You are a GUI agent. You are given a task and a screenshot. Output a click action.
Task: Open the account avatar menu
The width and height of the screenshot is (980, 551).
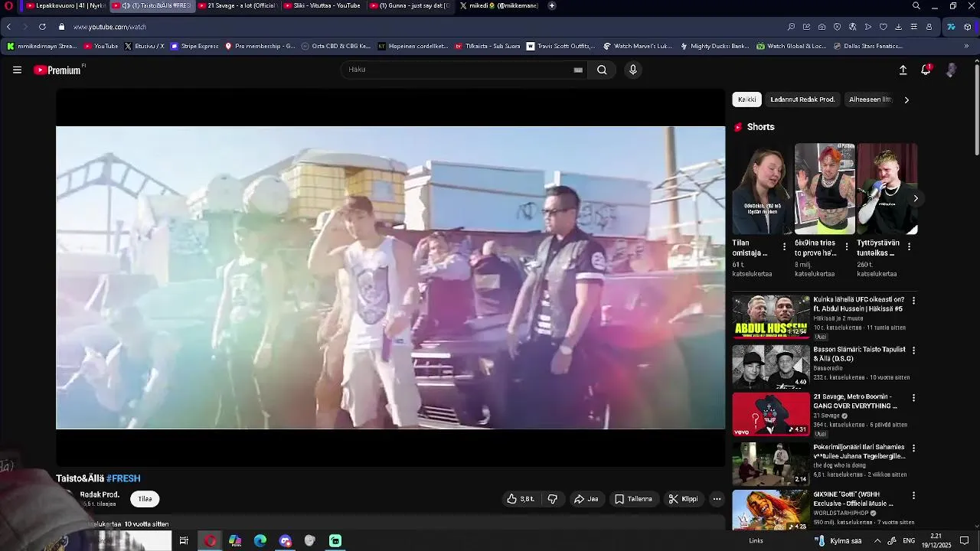click(x=951, y=70)
